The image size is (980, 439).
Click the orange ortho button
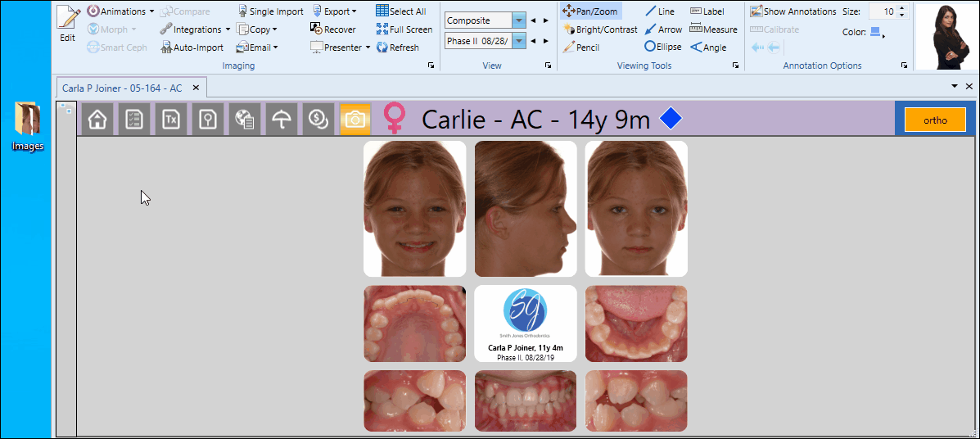(935, 120)
